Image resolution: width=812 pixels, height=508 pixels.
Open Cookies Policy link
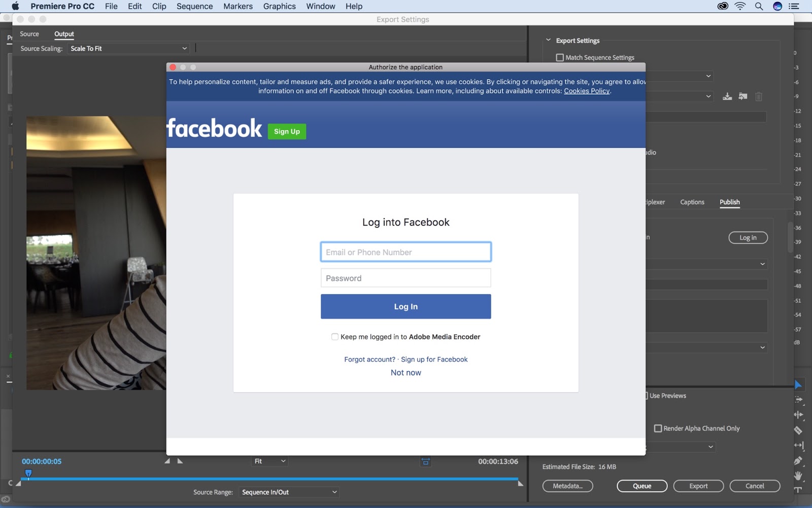point(587,91)
